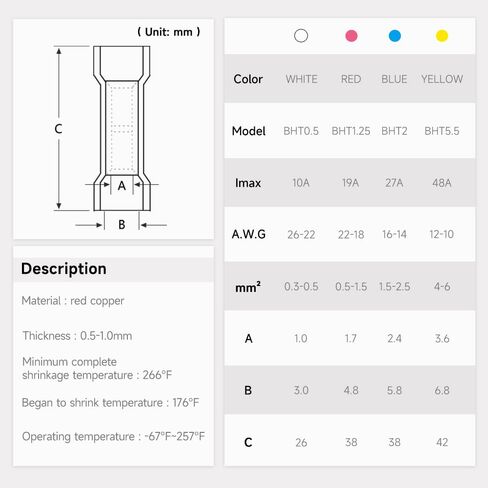
Task: Click the white color circle
Action: click(301, 36)
